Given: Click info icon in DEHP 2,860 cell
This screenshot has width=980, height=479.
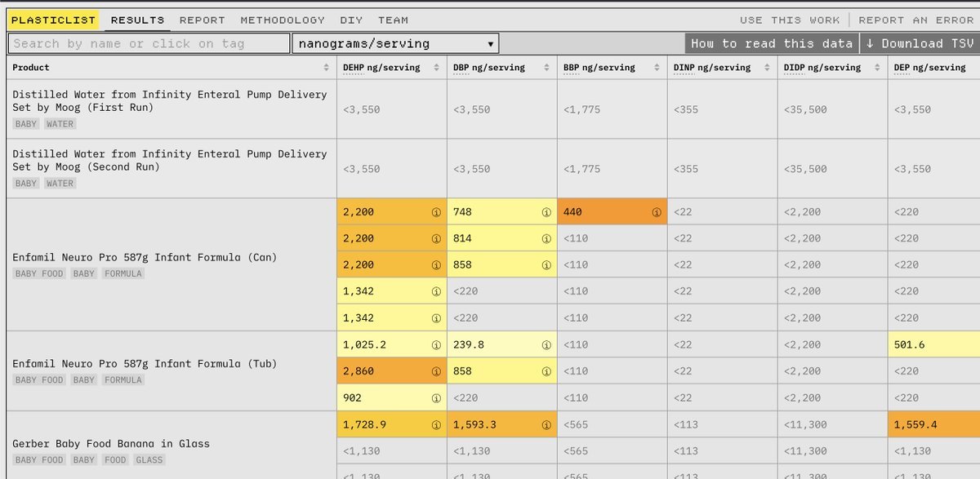Looking at the screenshot, I should pos(435,371).
